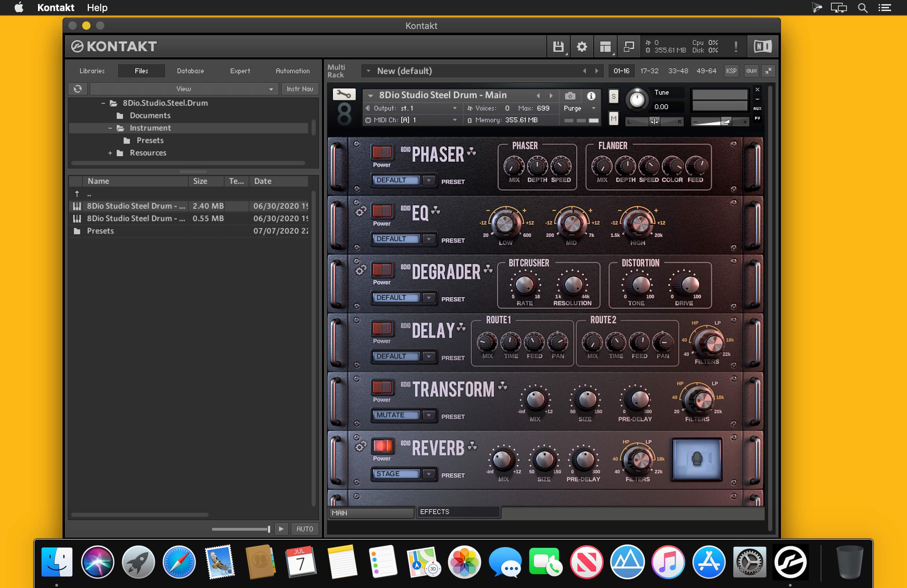
Task: Open System Preferences from the Dock
Action: [x=749, y=561]
